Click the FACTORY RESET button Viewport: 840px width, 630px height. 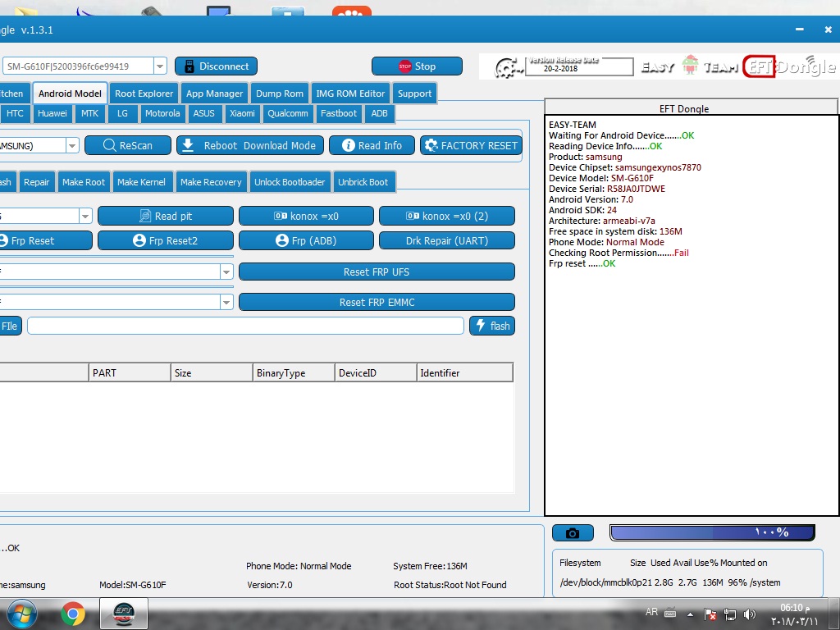[471, 145]
